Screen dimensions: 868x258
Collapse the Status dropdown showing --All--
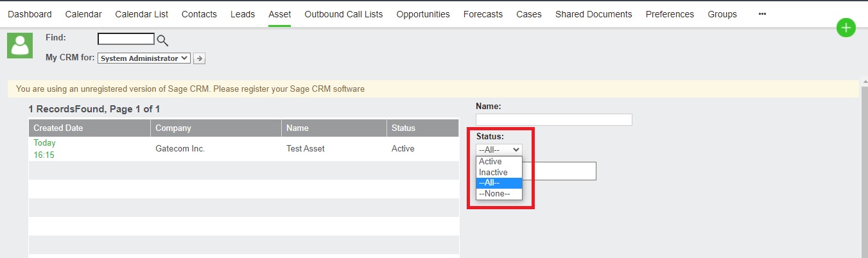tap(499, 150)
